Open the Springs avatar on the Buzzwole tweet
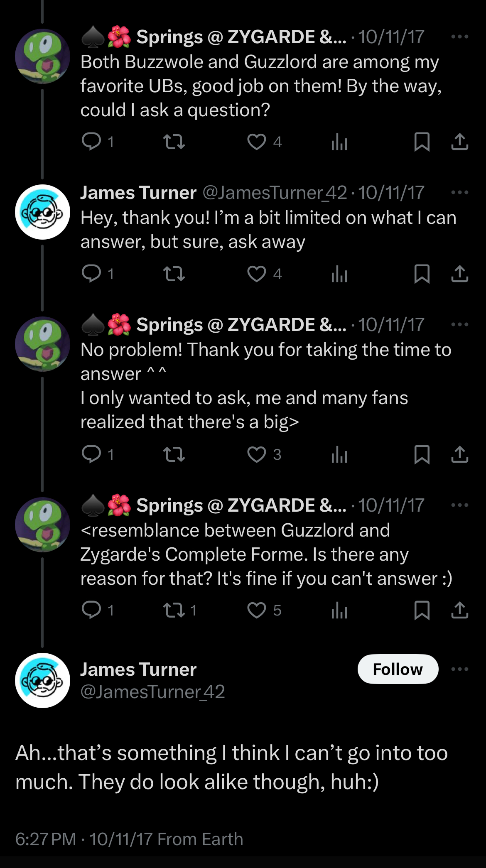 click(x=42, y=56)
